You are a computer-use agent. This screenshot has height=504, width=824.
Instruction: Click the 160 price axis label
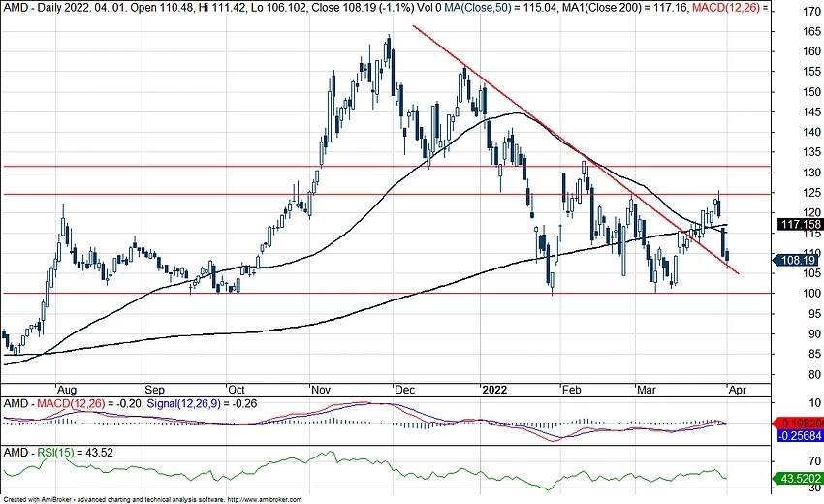811,51
